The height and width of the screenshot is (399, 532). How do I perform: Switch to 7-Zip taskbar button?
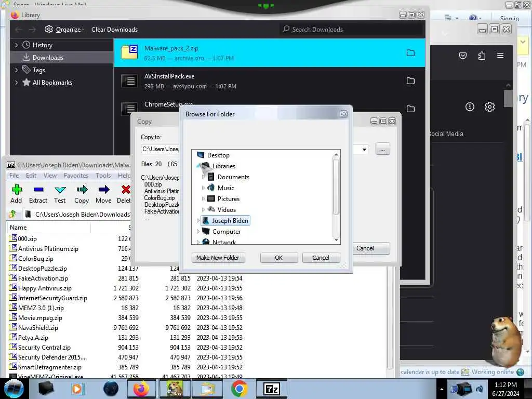(x=271, y=389)
